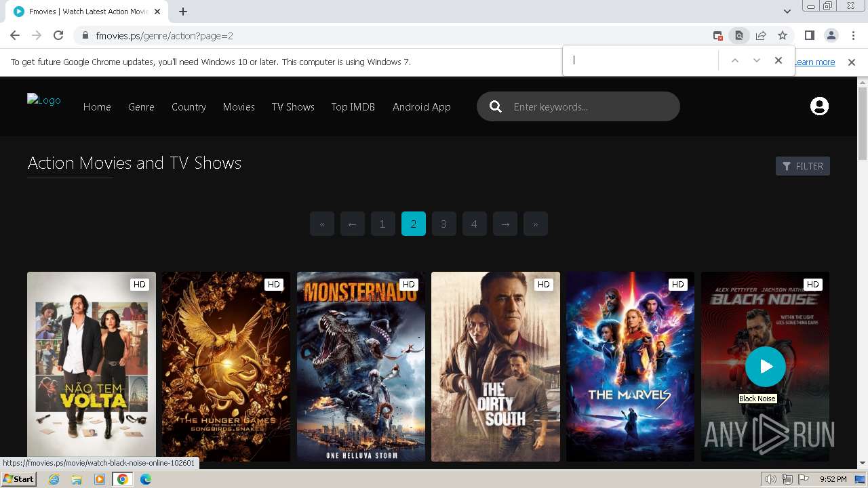
Task: Open the Não Tem Volta movie poster
Action: point(92,367)
